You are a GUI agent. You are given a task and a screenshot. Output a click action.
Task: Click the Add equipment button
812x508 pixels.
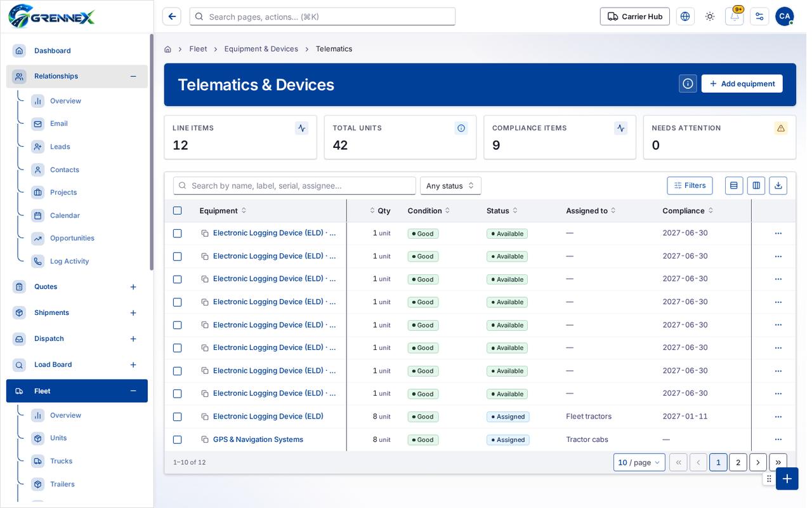click(742, 84)
